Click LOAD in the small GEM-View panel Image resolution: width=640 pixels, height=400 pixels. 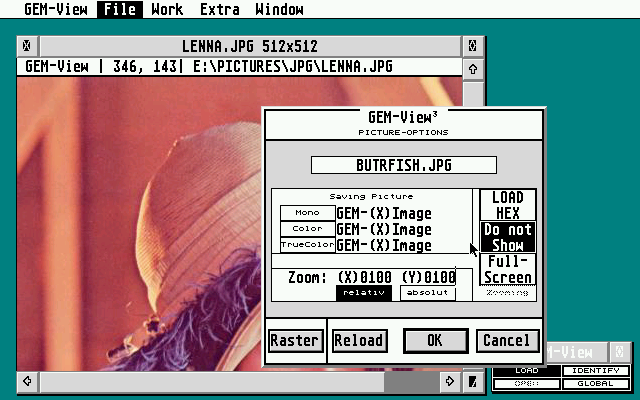527,371
